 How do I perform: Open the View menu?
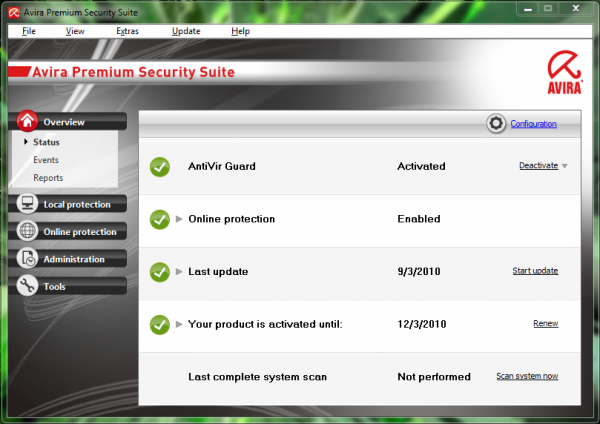click(x=75, y=31)
